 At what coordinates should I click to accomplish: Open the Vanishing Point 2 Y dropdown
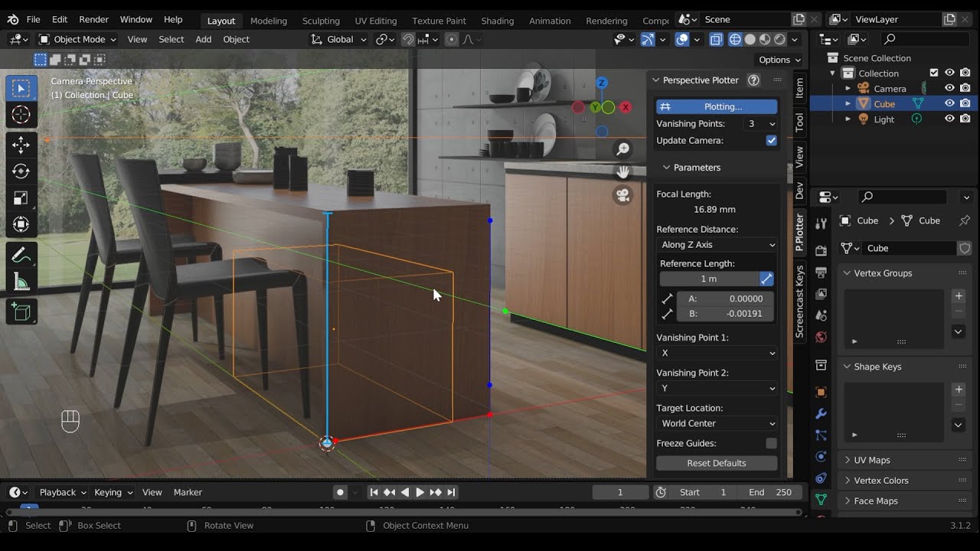click(x=717, y=388)
